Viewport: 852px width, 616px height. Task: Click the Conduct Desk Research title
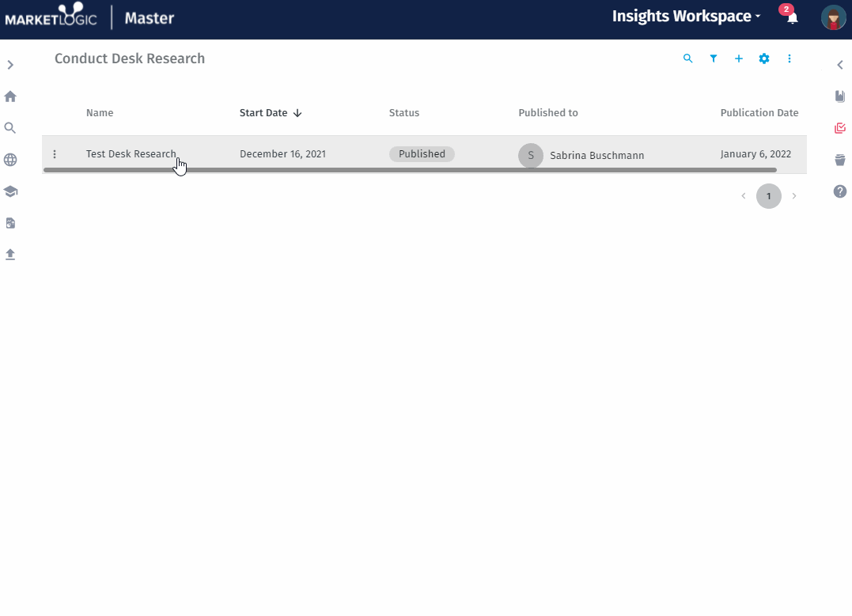click(x=129, y=59)
